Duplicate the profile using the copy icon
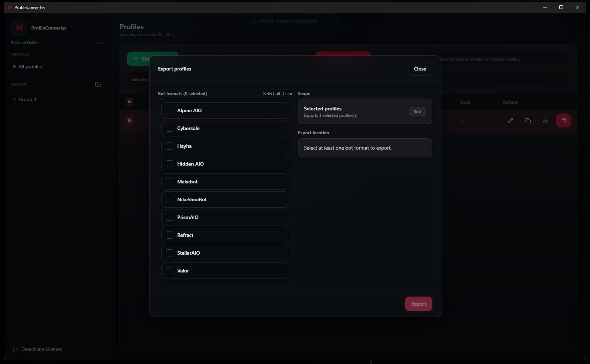This screenshot has height=364, width=590. [x=528, y=121]
